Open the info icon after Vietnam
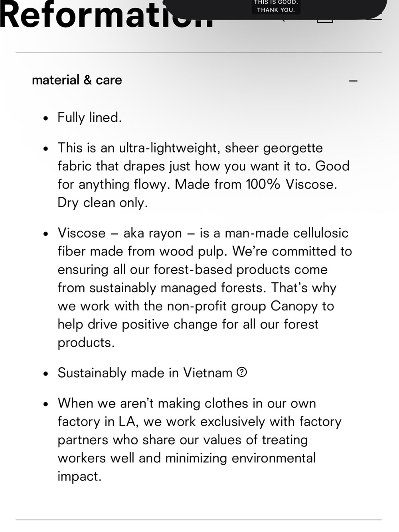The height and width of the screenshot is (532, 399). pyautogui.click(x=242, y=372)
